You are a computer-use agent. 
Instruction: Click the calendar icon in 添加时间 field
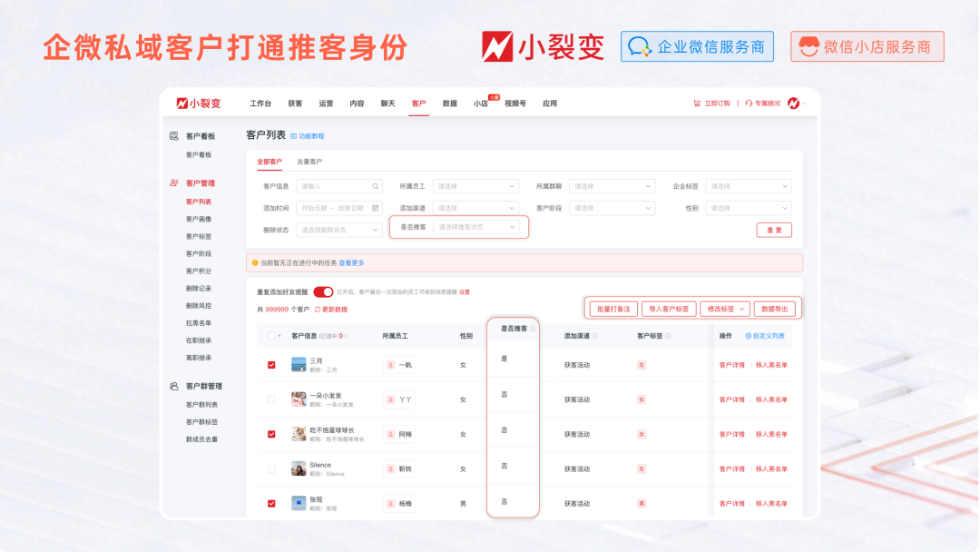tap(376, 208)
